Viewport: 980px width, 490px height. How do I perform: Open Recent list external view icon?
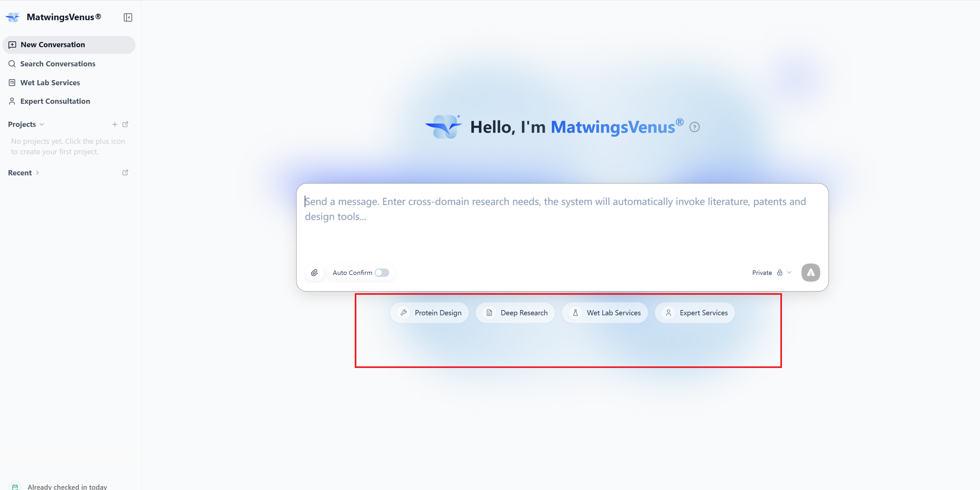[x=125, y=172]
